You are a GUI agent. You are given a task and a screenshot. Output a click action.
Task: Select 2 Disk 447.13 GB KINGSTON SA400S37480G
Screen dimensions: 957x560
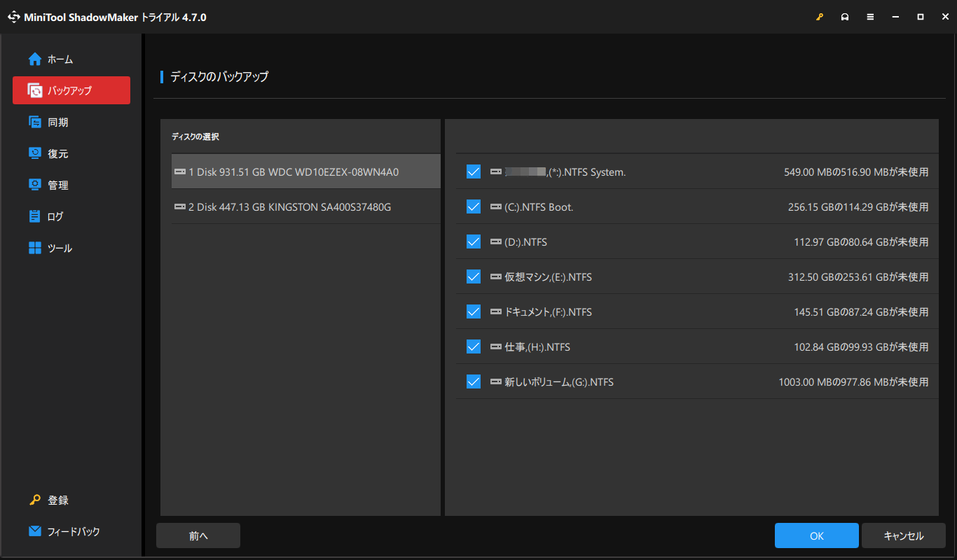tap(306, 206)
